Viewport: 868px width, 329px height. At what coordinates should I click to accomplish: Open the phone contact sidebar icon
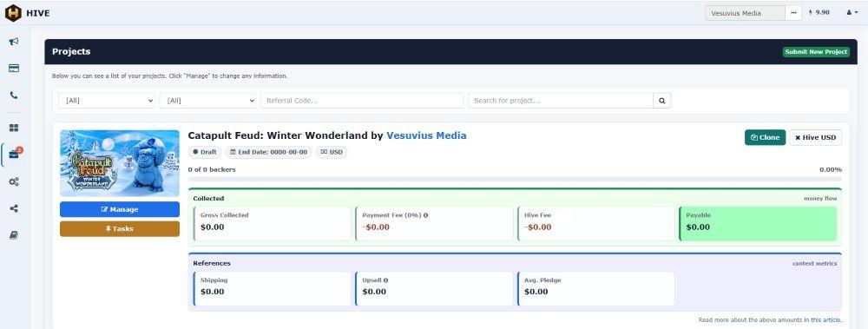pos(14,95)
